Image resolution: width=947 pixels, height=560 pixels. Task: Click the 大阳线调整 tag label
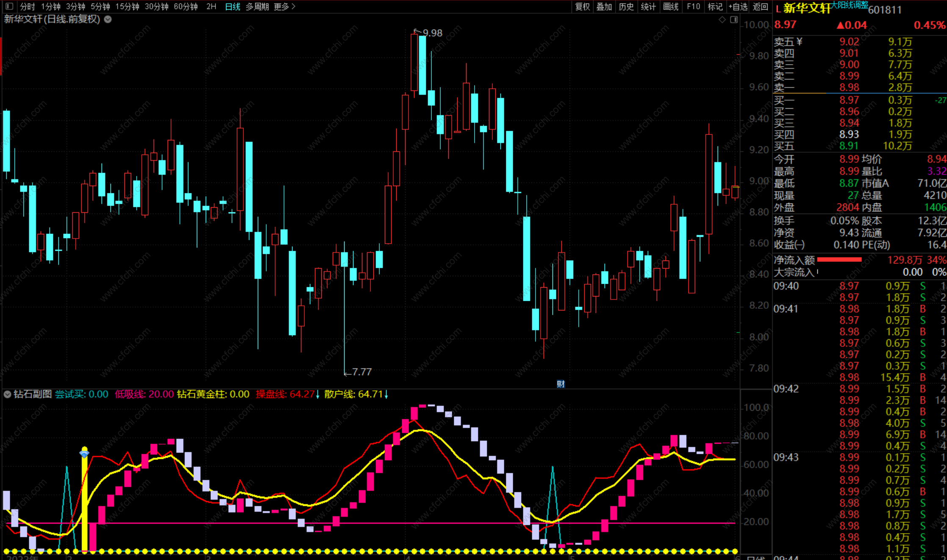[x=849, y=5]
